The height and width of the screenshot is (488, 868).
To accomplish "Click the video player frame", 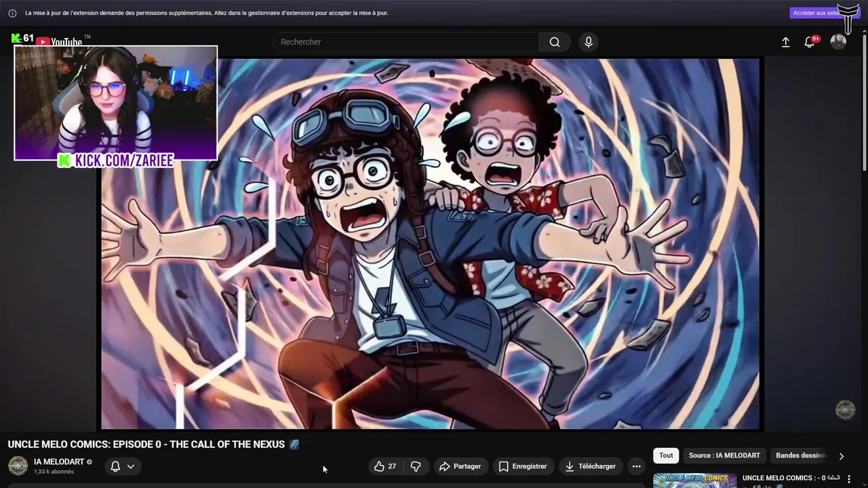I will [431, 244].
